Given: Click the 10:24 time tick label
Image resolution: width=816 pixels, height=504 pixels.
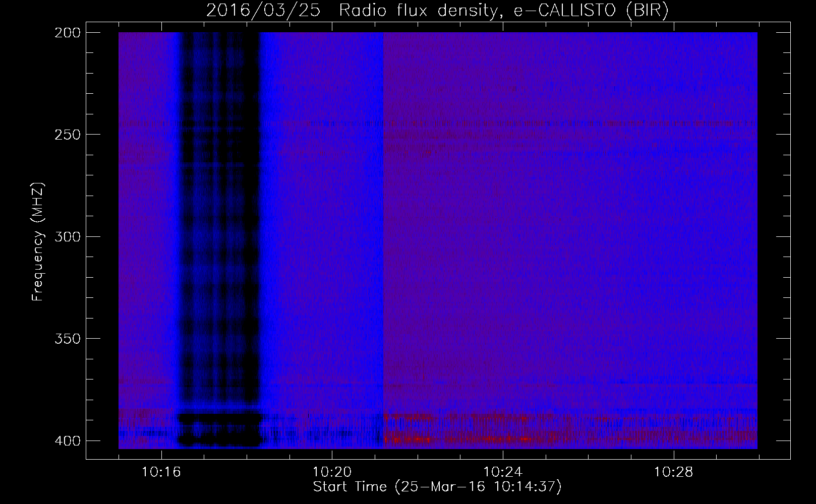Looking at the screenshot, I should click(503, 472).
